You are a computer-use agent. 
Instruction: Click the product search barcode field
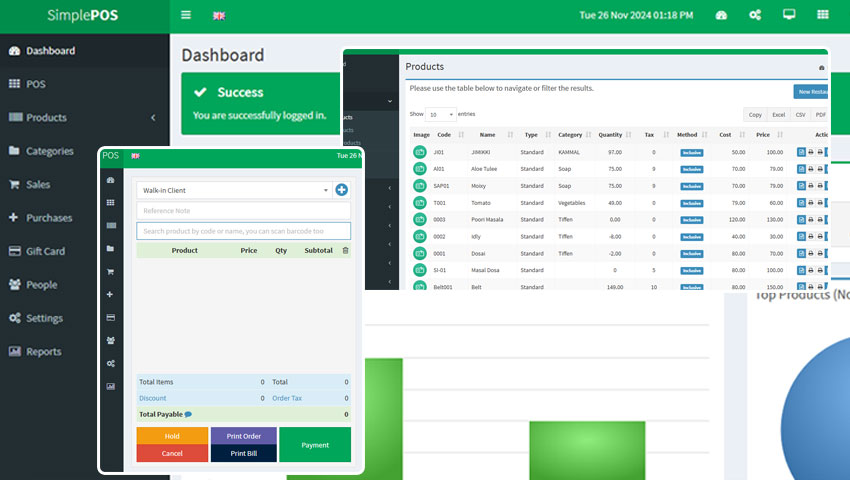[x=243, y=231]
